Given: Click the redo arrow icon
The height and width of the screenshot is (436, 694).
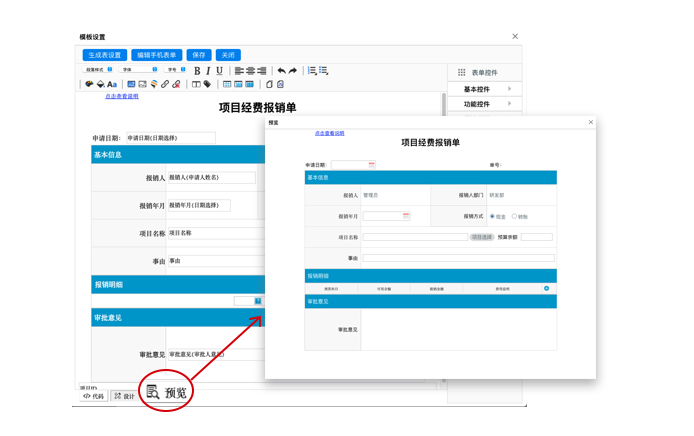Looking at the screenshot, I should click(x=293, y=71).
